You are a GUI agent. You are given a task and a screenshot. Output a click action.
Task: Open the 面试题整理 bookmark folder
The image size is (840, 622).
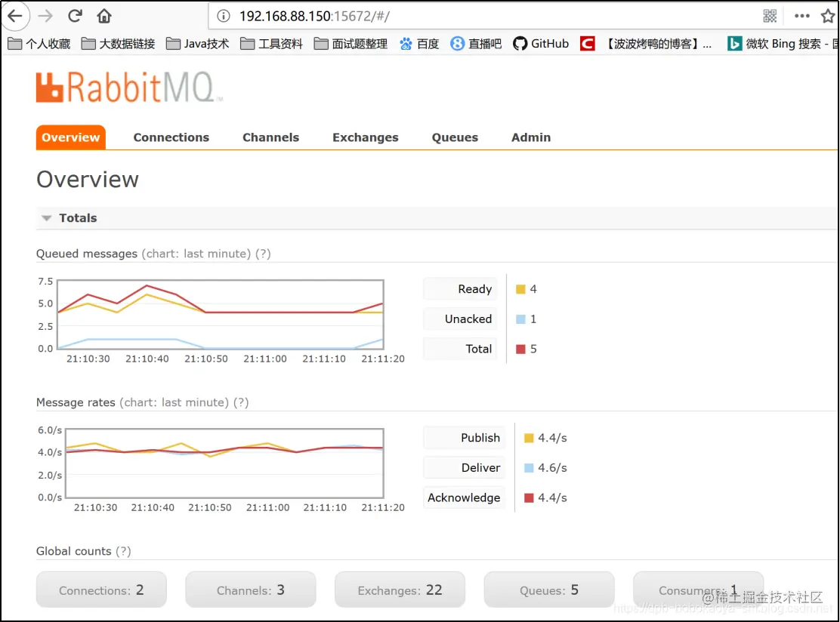[351, 44]
